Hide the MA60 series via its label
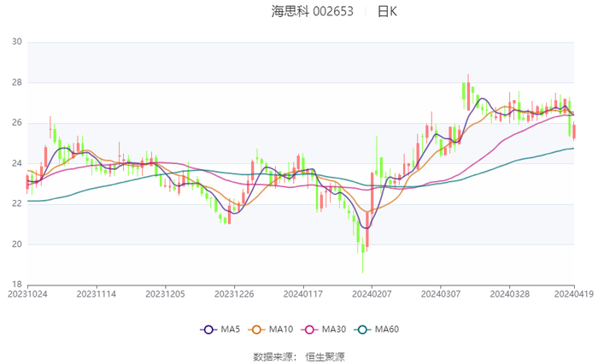Image resolution: width=598 pixels, height=364 pixels. coord(388,330)
